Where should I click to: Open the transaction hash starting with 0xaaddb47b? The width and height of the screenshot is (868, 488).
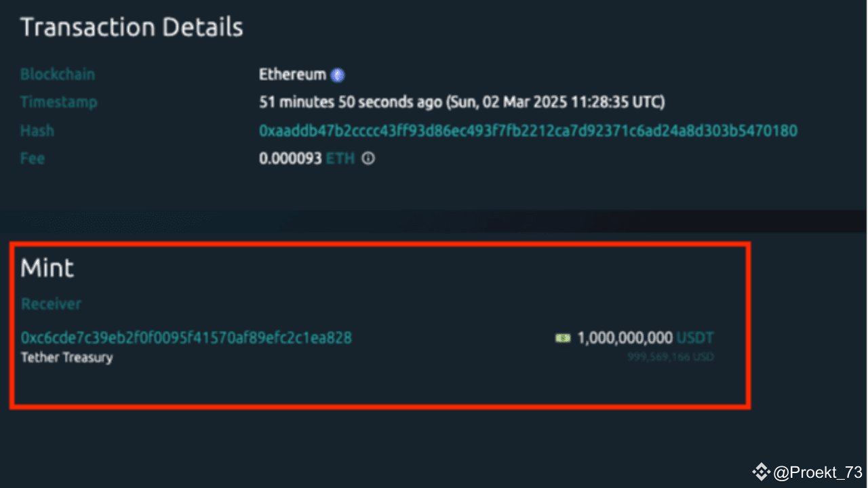tap(527, 130)
